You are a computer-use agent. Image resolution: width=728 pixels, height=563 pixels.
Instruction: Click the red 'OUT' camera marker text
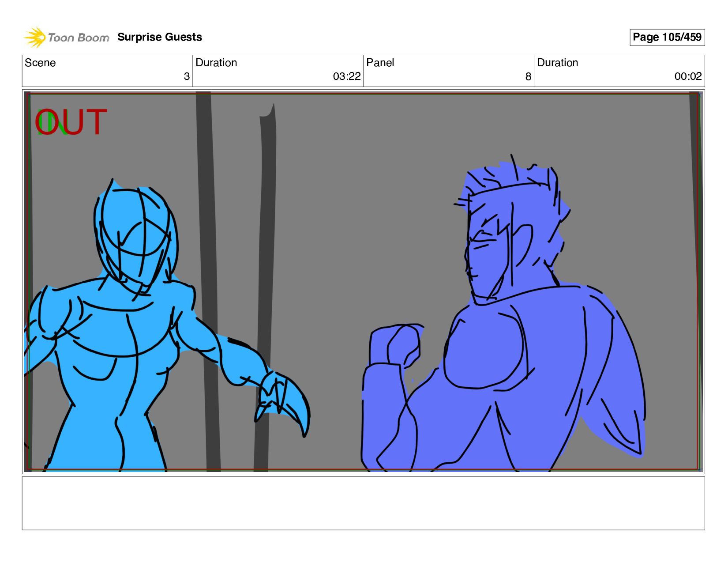pyautogui.click(x=71, y=122)
